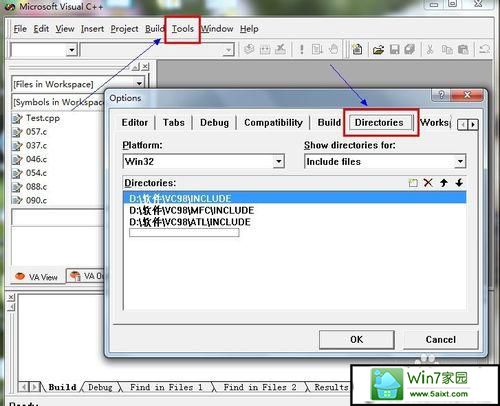Move directory up arrow icon
The width and height of the screenshot is (500, 406).
(444, 183)
